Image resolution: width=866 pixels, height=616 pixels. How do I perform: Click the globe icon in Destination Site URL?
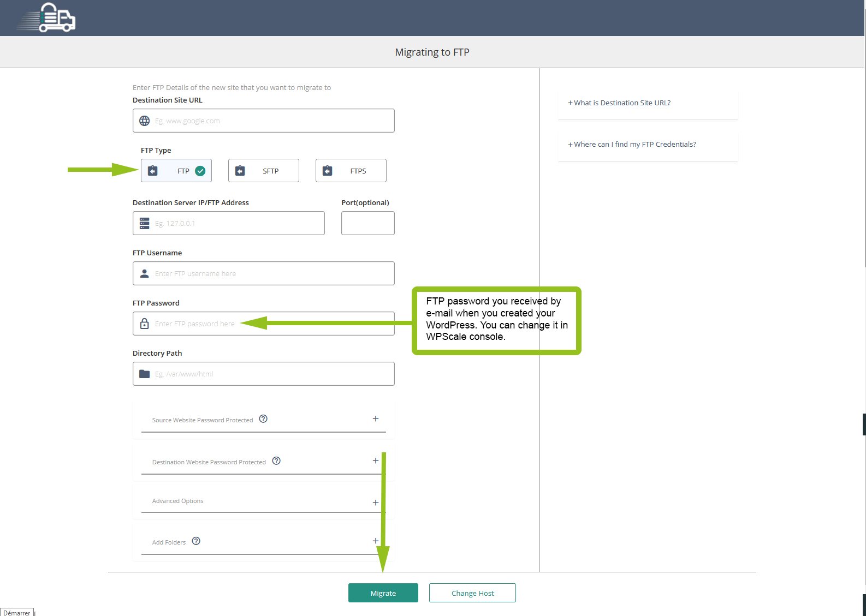pos(144,121)
